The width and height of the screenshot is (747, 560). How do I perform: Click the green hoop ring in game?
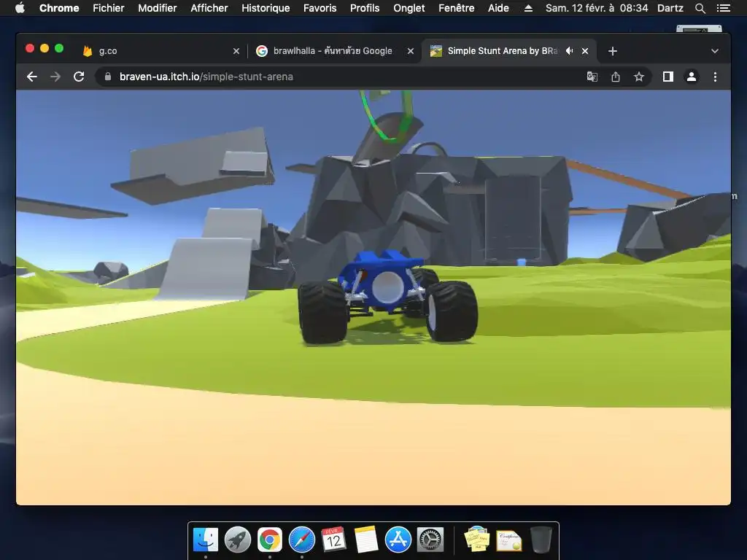387,116
